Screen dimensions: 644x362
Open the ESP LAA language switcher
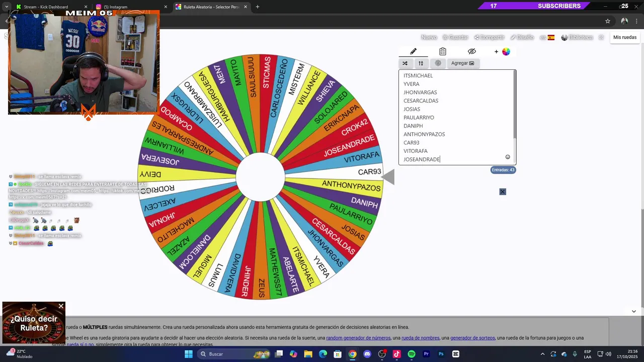click(x=588, y=354)
